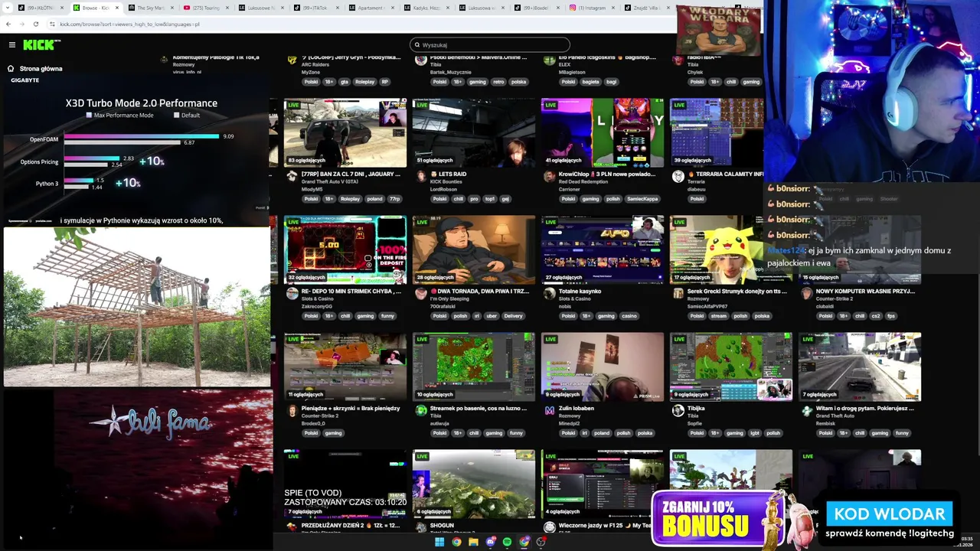Select the lgbt tag under Sopfie
The image size is (980, 551).
point(753,433)
